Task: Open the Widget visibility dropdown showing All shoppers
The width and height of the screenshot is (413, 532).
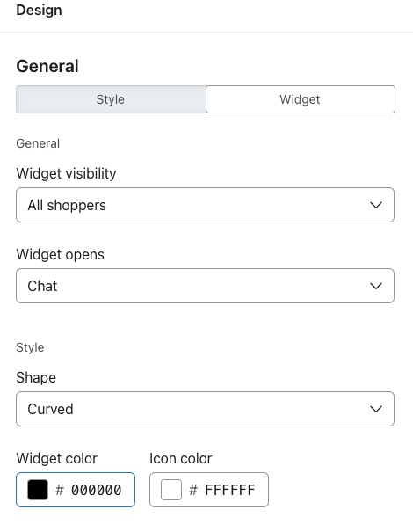Action: pos(205,205)
